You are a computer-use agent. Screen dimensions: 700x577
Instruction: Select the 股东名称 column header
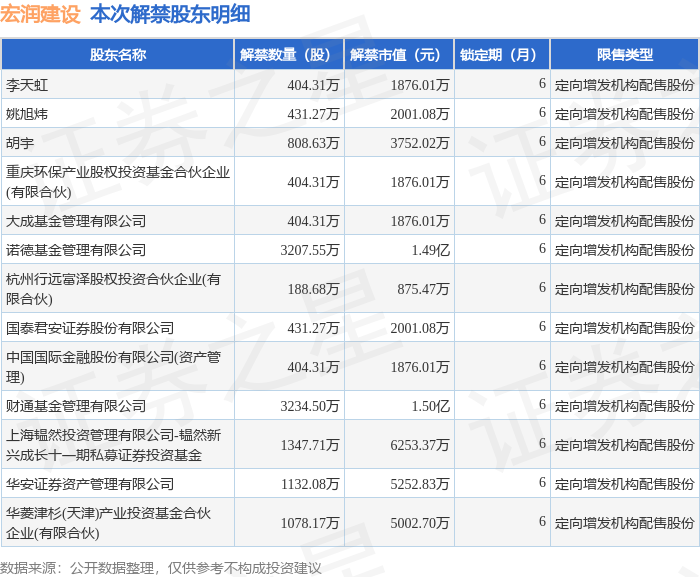pos(118,54)
